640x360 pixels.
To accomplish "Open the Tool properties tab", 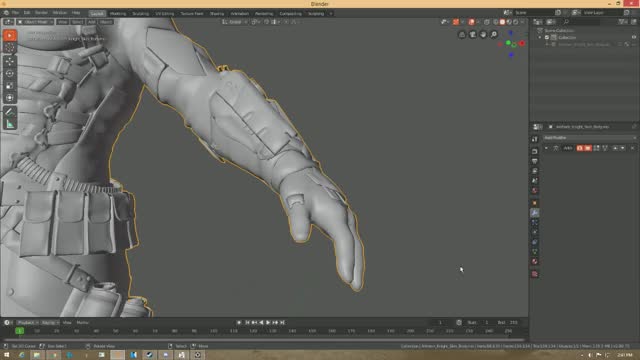I will click(535, 139).
